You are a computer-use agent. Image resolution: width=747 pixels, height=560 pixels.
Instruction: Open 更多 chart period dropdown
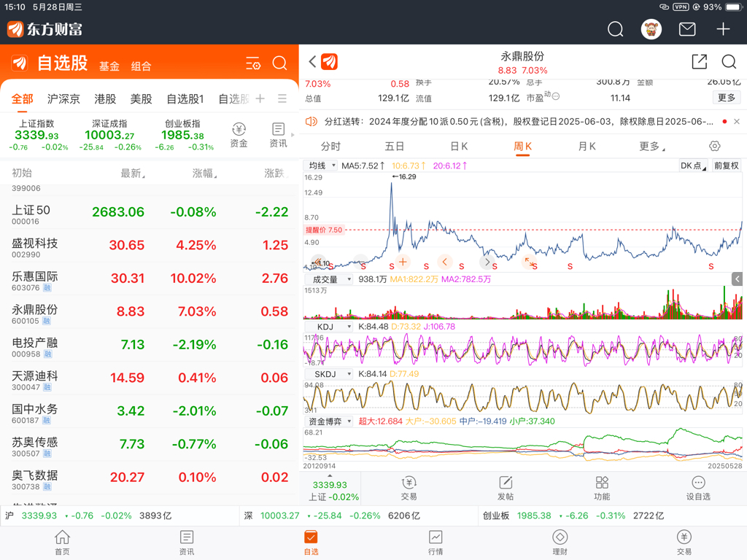[x=651, y=146]
